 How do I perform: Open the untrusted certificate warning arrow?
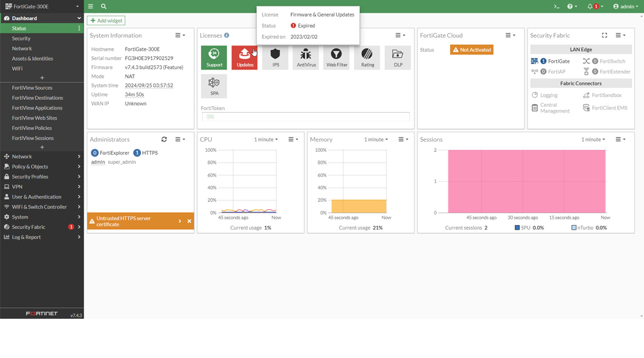(180, 221)
